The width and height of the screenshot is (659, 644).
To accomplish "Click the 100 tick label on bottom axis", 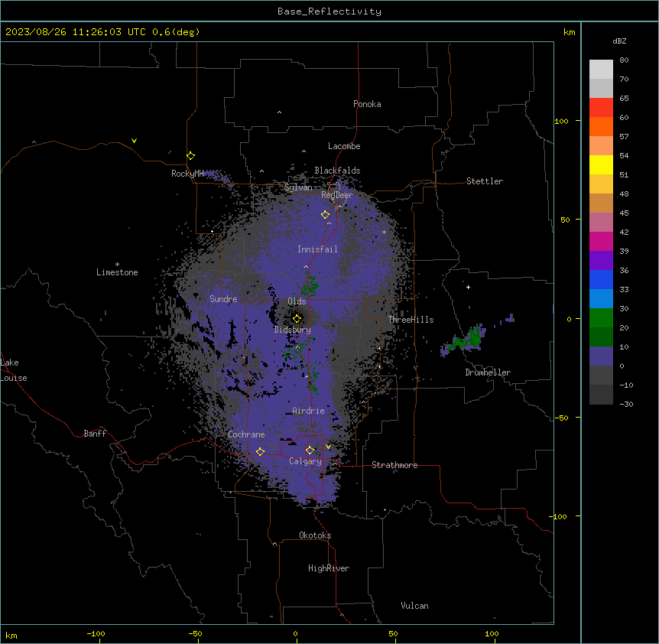I will [492, 634].
